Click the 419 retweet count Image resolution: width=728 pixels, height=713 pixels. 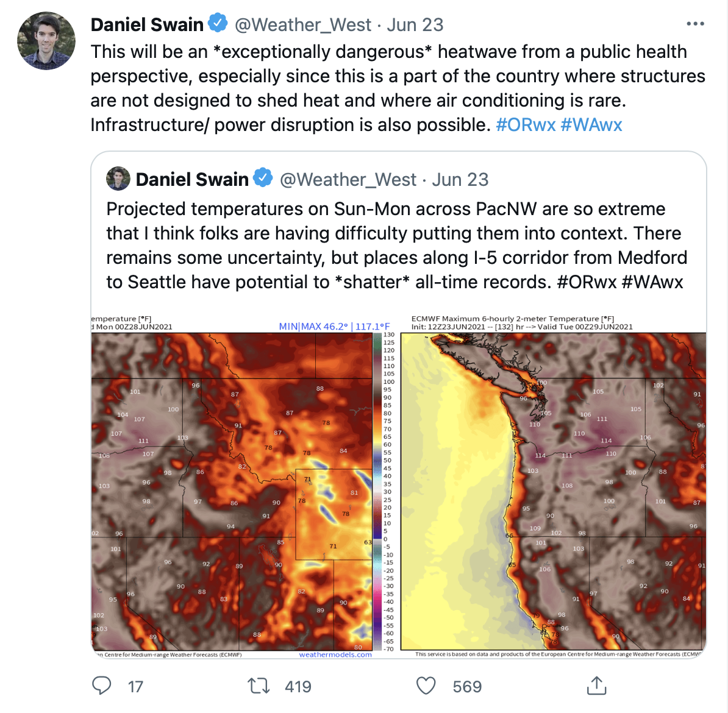tap(298, 687)
